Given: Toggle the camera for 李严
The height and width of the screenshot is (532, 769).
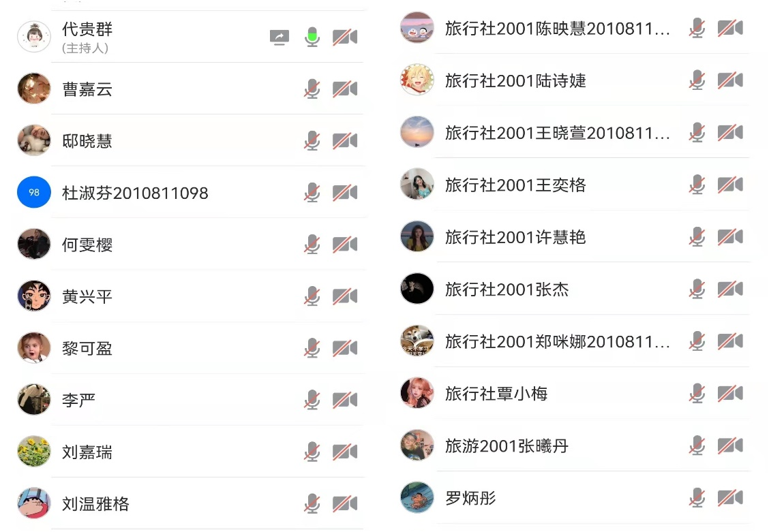Looking at the screenshot, I should tap(345, 400).
